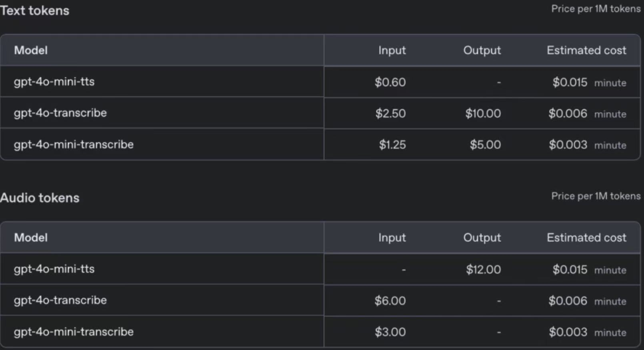
Task: Click the $5.00 text output price
Action: [485, 145]
